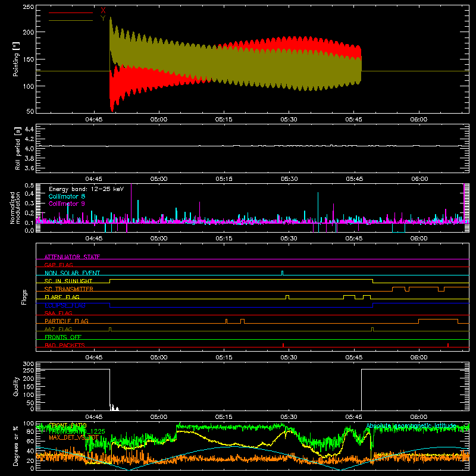Click the 'Degrees or %' axis title
This screenshot has width=476, height=476.
click(x=15, y=446)
